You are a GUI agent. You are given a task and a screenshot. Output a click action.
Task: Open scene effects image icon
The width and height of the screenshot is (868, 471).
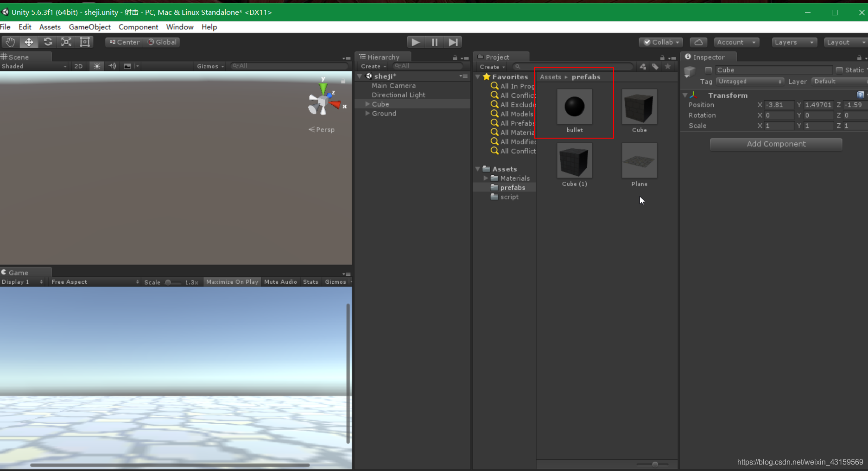point(127,66)
